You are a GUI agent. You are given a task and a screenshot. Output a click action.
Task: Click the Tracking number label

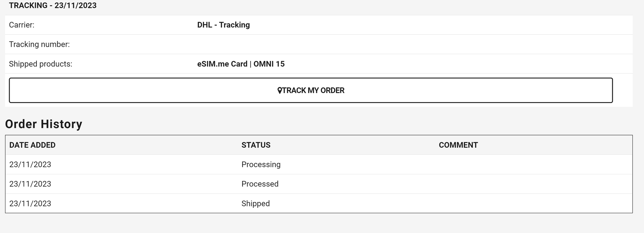point(39,44)
